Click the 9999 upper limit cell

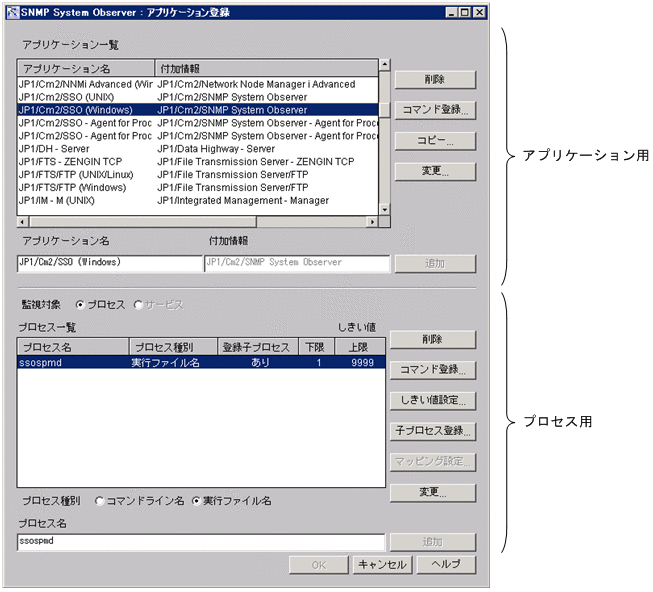click(362, 363)
